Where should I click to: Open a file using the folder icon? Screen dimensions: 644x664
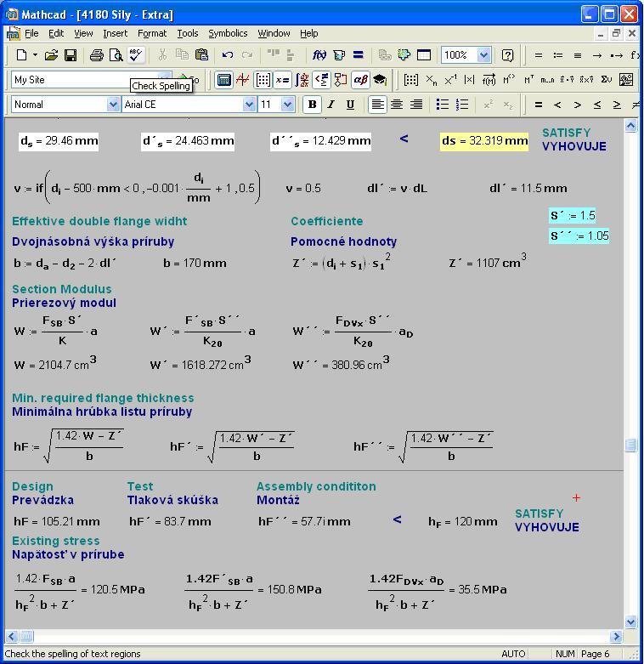(51, 55)
